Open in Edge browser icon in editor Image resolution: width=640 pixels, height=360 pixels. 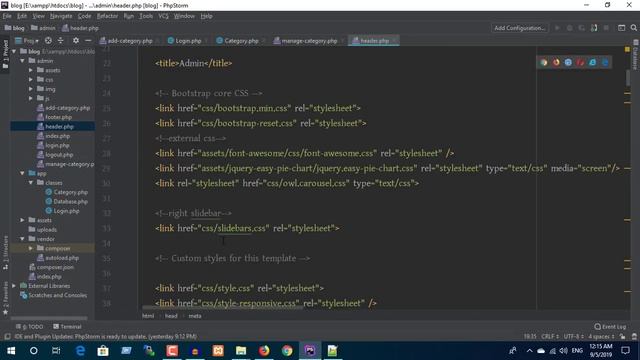tap(605, 62)
